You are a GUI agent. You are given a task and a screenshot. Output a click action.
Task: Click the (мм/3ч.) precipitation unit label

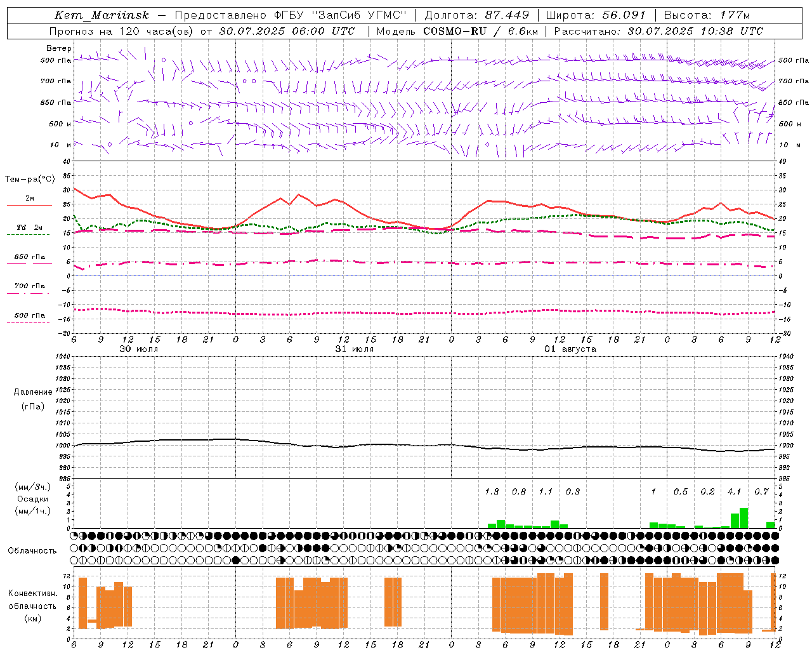click(33, 487)
